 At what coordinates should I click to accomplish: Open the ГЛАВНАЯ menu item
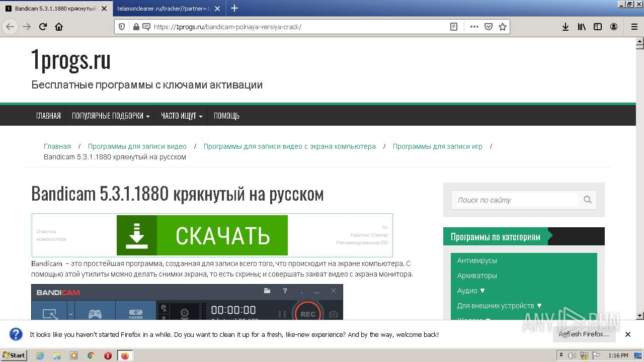[48, 116]
